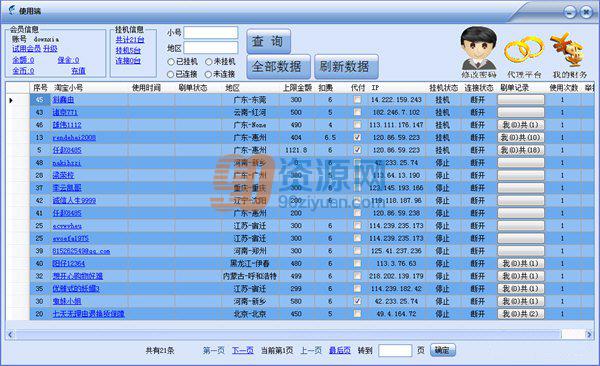Click the scrollbar's right arrow

[x=589, y=335]
